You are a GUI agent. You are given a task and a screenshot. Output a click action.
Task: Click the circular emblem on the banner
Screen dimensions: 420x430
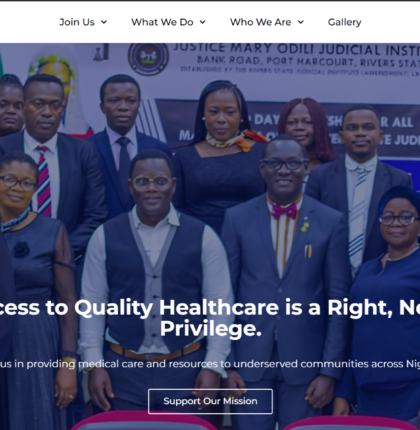tap(149, 59)
